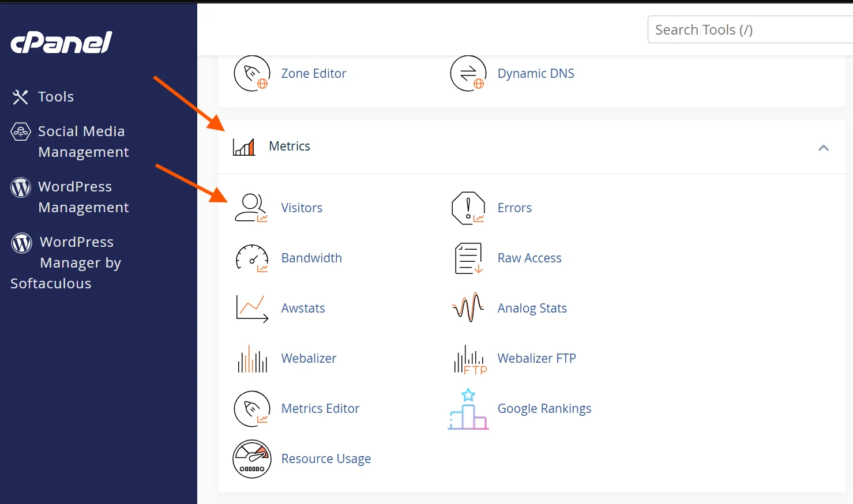Open Raw Access via its icon

tap(468, 258)
